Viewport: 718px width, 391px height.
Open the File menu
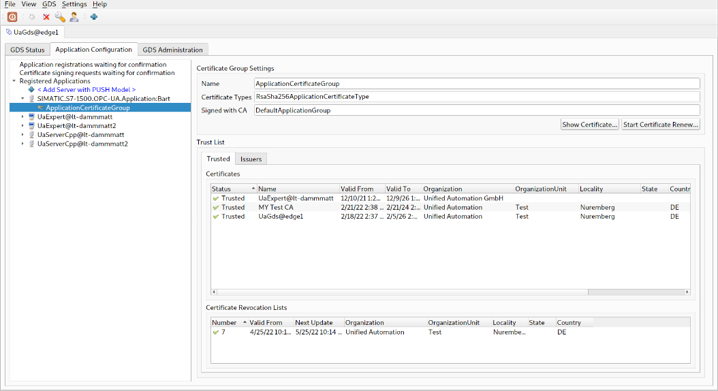(x=10, y=4)
